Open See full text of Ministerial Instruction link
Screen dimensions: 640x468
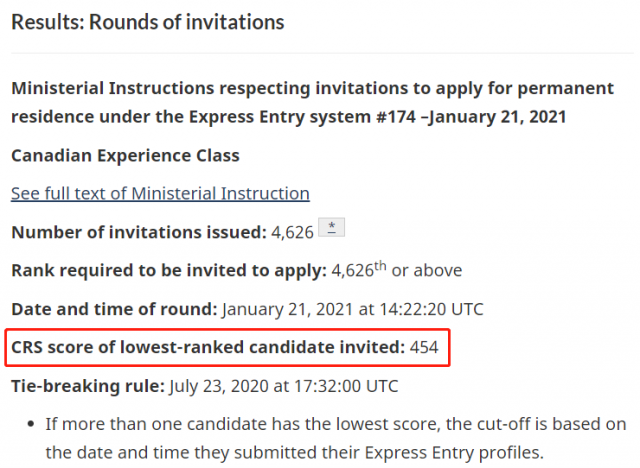tap(160, 193)
